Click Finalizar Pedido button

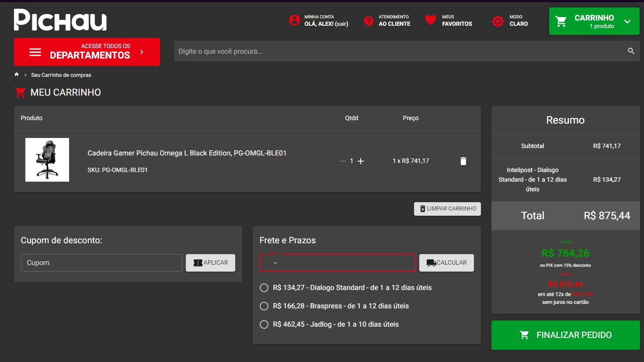click(x=565, y=335)
